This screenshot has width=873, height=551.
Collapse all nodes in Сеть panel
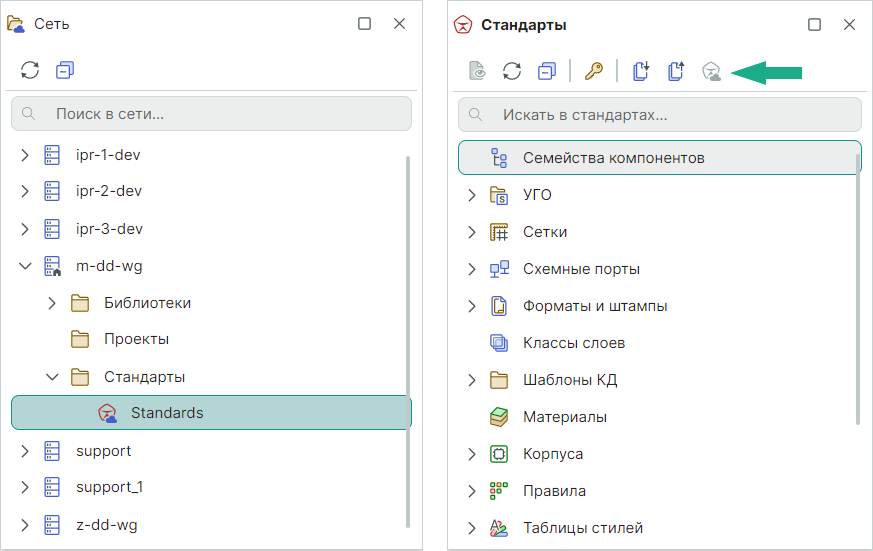pos(65,70)
